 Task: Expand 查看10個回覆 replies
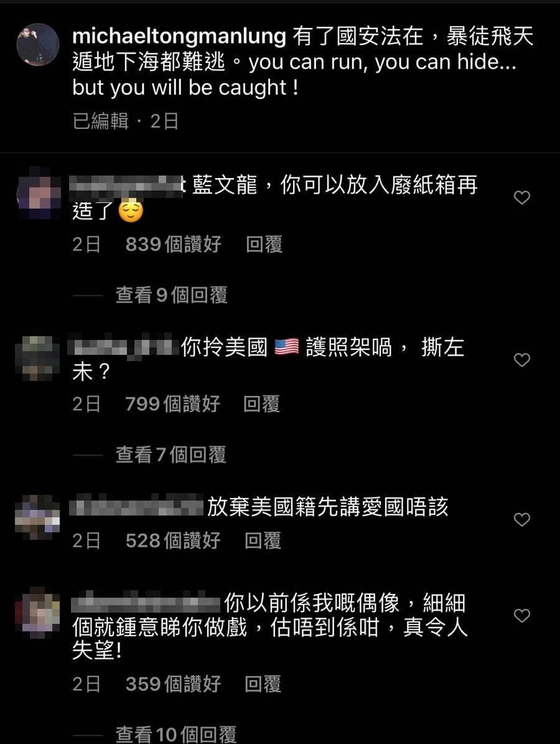(176, 734)
